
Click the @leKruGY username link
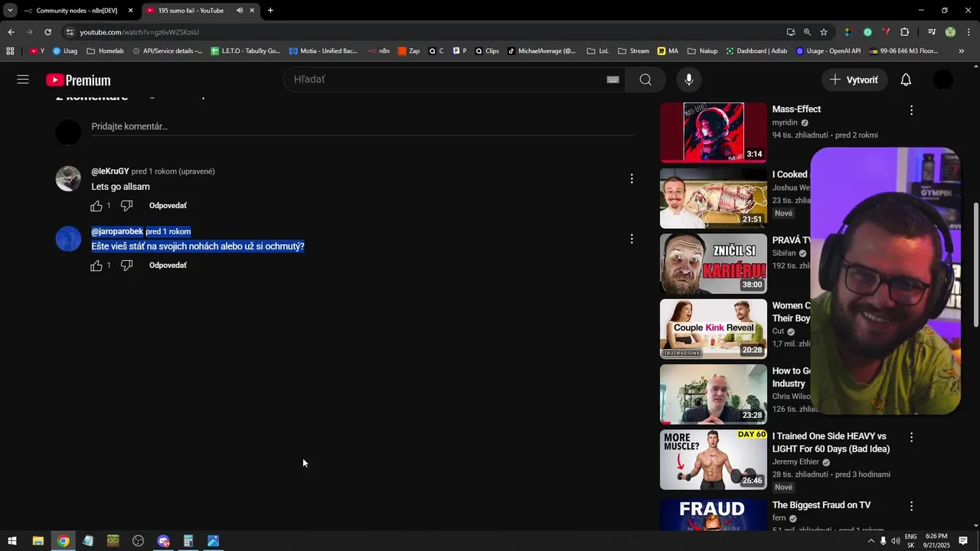click(x=110, y=171)
